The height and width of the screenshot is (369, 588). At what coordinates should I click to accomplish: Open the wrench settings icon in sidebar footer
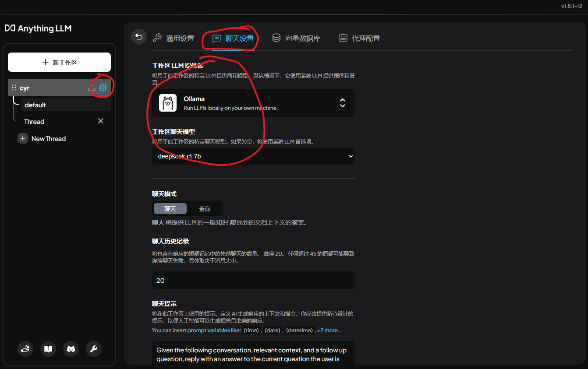(x=94, y=349)
